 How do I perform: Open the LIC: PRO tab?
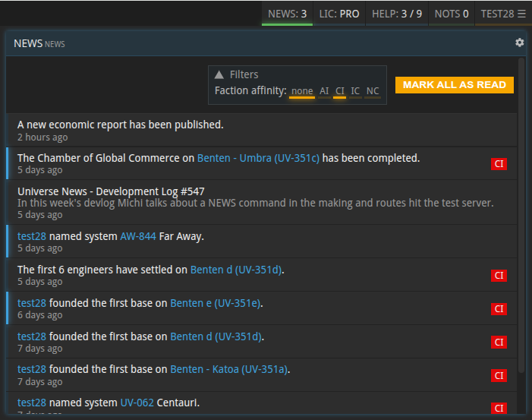pyautogui.click(x=339, y=14)
